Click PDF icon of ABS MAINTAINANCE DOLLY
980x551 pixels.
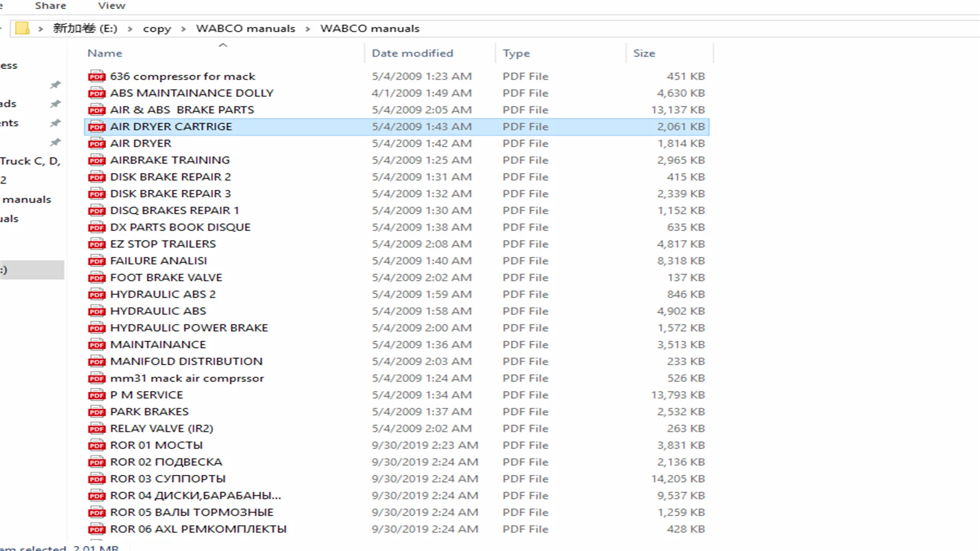(96, 93)
